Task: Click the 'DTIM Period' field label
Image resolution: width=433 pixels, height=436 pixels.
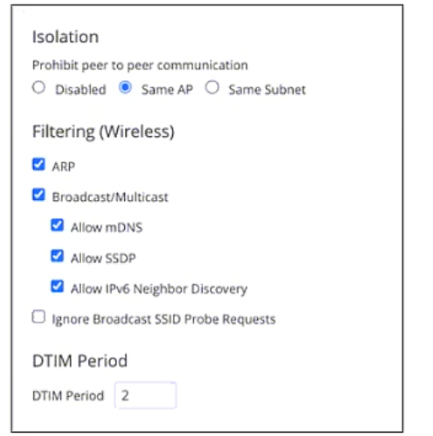Action: click(68, 396)
